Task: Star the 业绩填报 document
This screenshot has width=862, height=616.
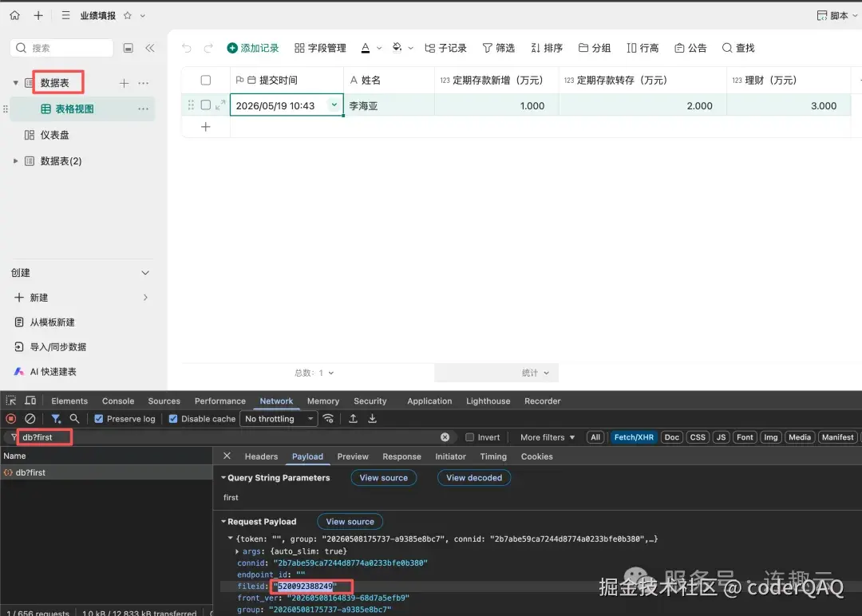Action: point(128,15)
